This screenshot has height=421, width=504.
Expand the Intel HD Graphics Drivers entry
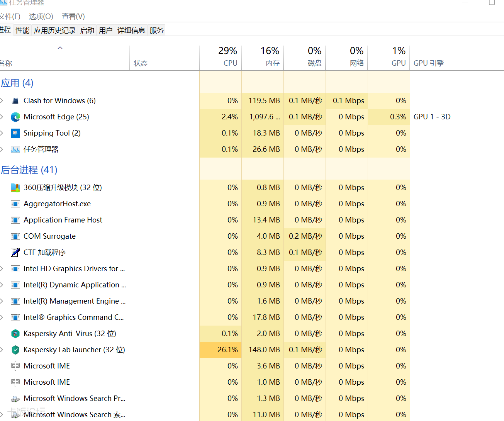(2, 269)
